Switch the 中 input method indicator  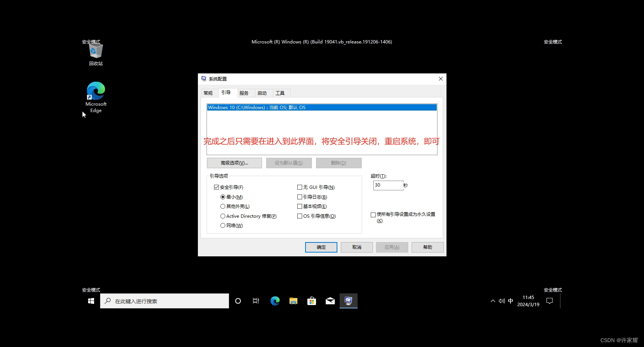pos(511,301)
